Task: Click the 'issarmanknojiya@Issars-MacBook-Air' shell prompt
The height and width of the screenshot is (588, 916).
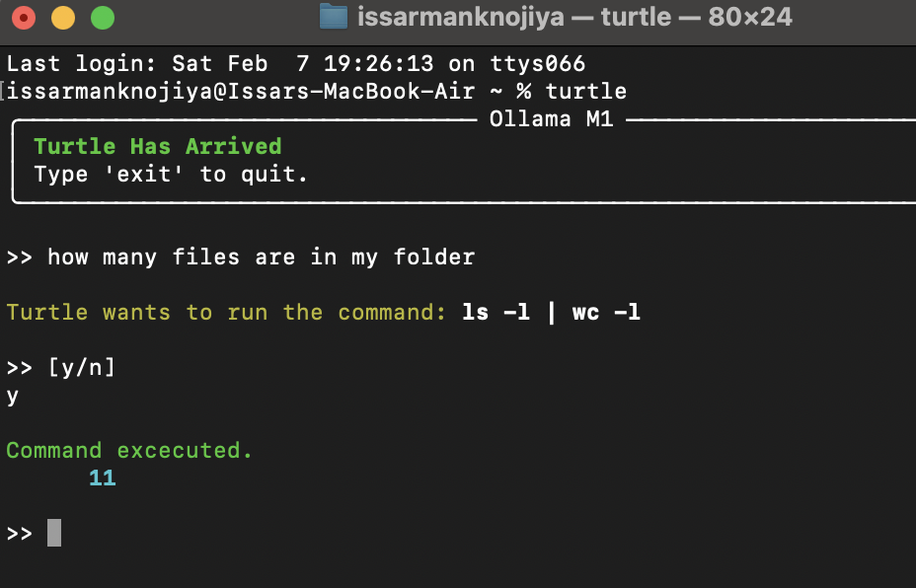Action: coord(241,92)
